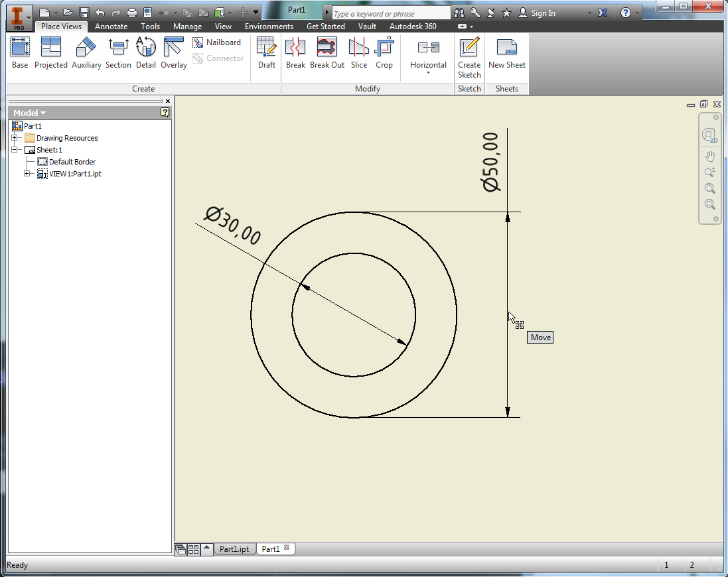Save the drawing from quick access toolbar

(x=84, y=13)
